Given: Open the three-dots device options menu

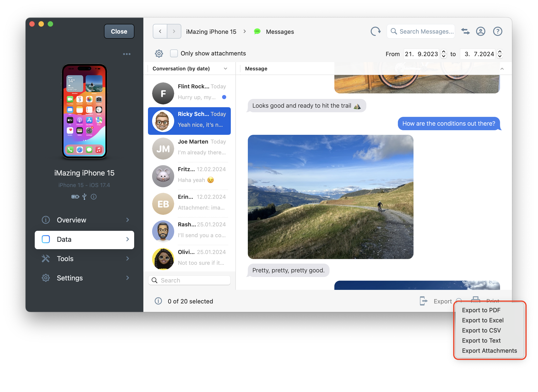Looking at the screenshot, I should click(x=127, y=54).
